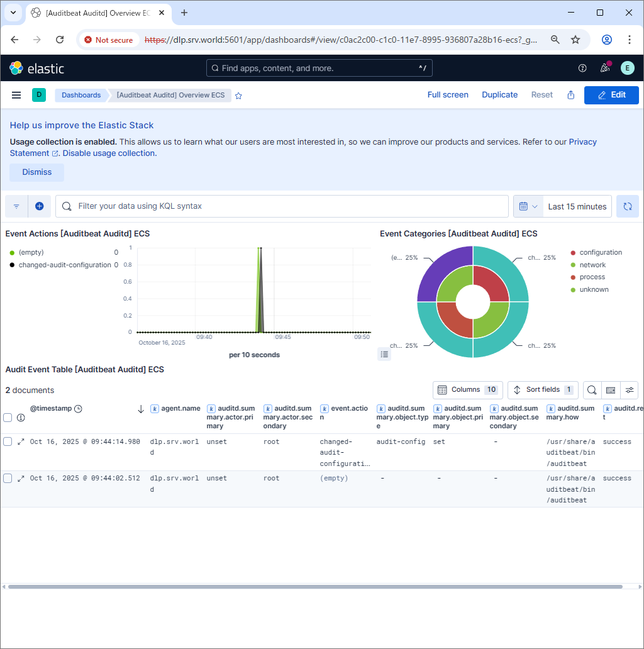Go to the Dashboards breadcrumb
The image size is (644, 649).
pos(81,95)
